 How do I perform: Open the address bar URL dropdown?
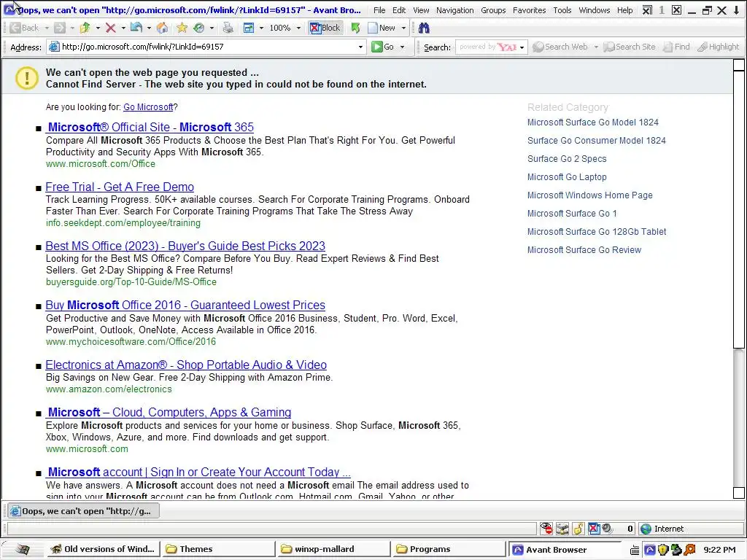[x=360, y=47]
